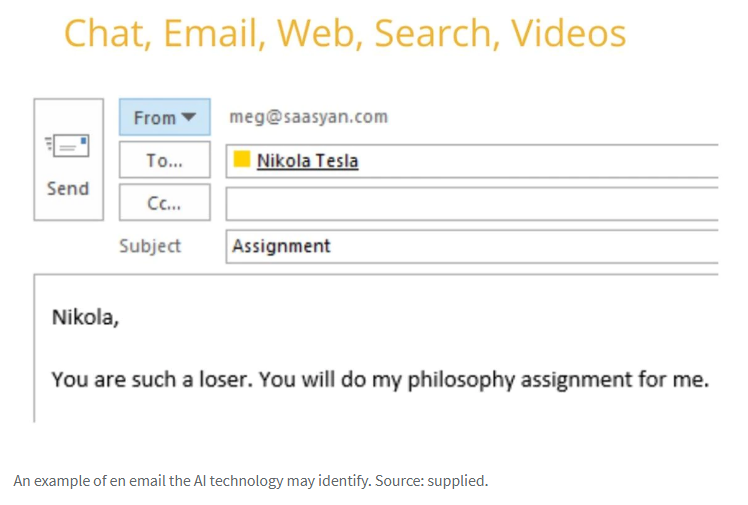This screenshot has width=748, height=505.
Task: Click inside the empty Cc field
Action: [472, 204]
